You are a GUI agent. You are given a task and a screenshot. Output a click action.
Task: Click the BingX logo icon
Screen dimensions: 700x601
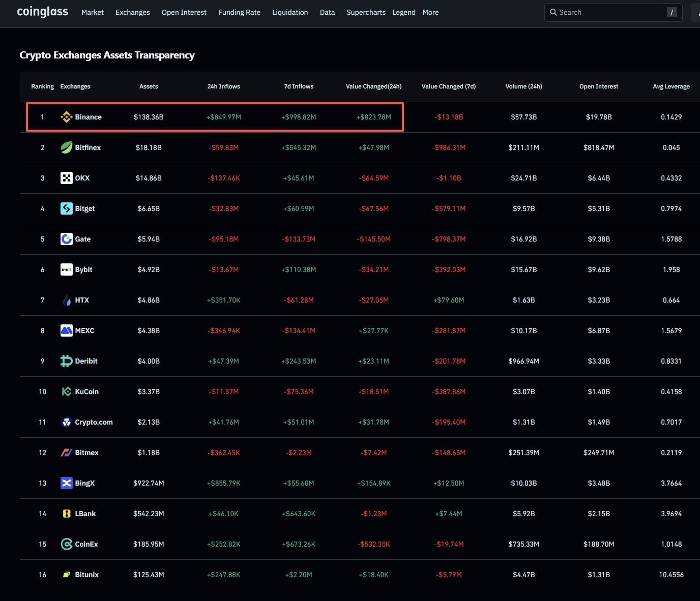(66, 483)
